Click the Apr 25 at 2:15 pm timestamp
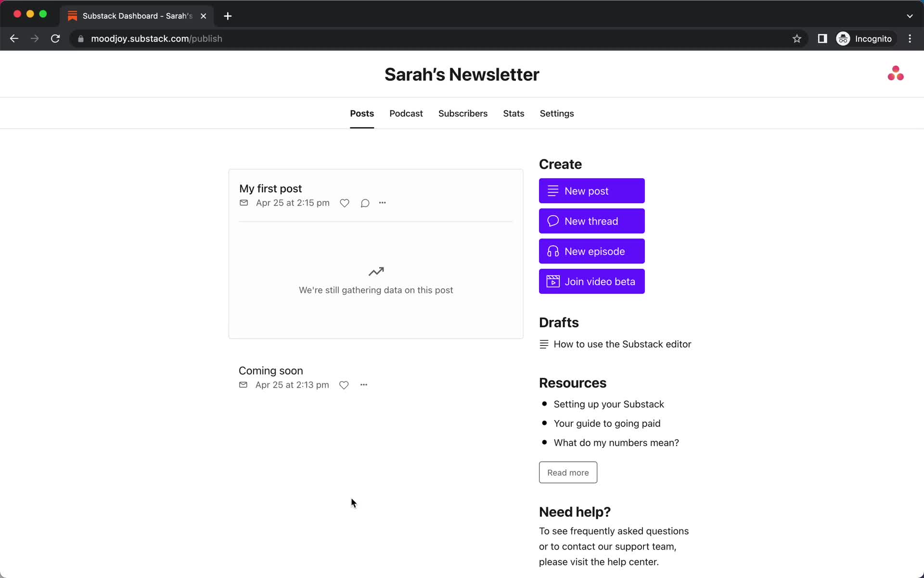This screenshot has height=578, width=924. click(x=293, y=203)
